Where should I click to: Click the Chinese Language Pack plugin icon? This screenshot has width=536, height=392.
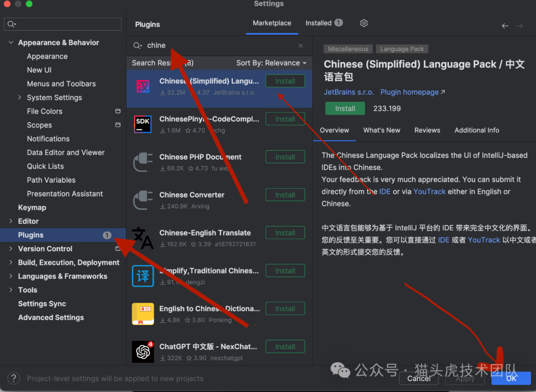pyautogui.click(x=142, y=86)
